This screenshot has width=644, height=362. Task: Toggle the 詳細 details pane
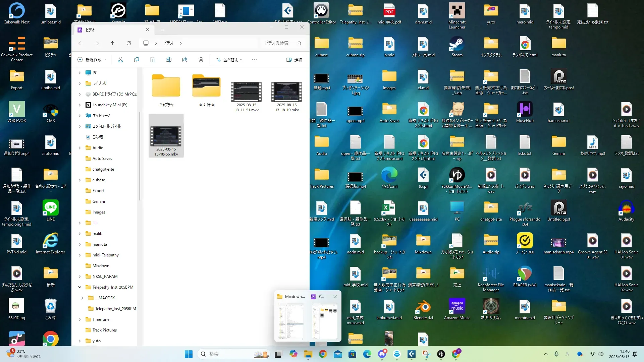[x=294, y=60]
